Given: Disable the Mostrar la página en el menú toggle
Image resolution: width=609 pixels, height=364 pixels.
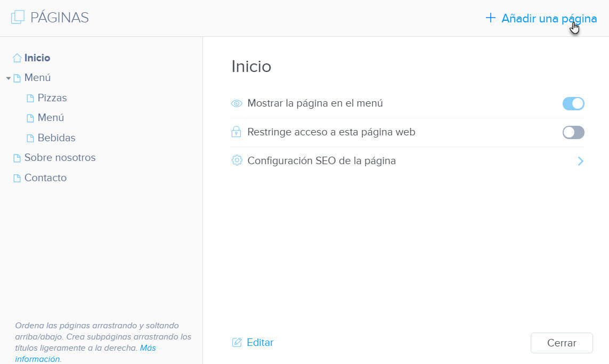Looking at the screenshot, I should pos(573,103).
